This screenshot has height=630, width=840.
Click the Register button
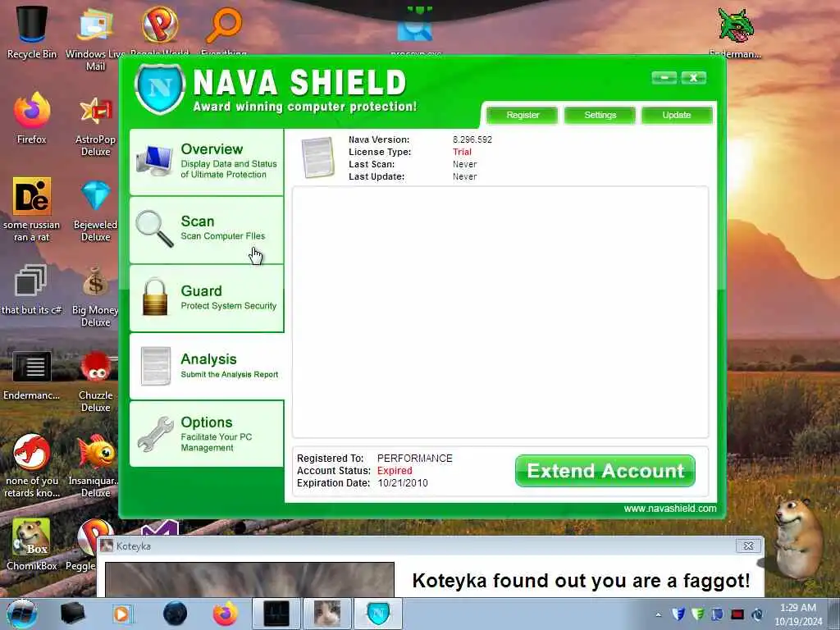(523, 115)
